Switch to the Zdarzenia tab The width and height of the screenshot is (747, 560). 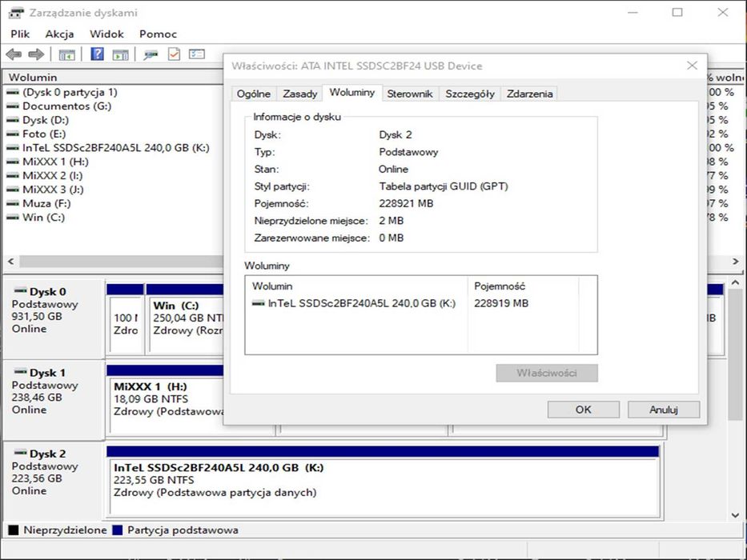530,94
